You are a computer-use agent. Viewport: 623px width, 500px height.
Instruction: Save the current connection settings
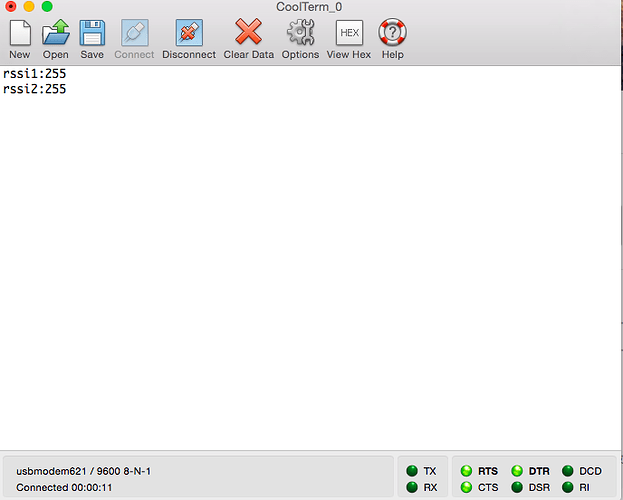[92, 33]
